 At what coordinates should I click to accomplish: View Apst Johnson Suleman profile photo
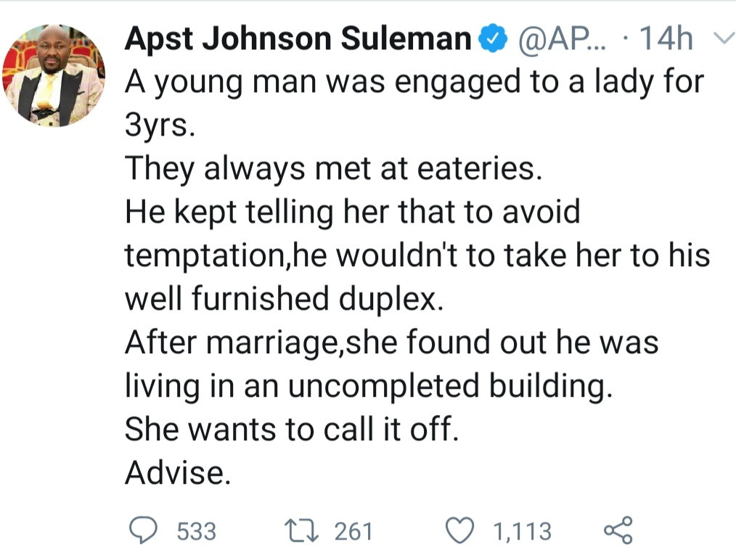pos(54,75)
